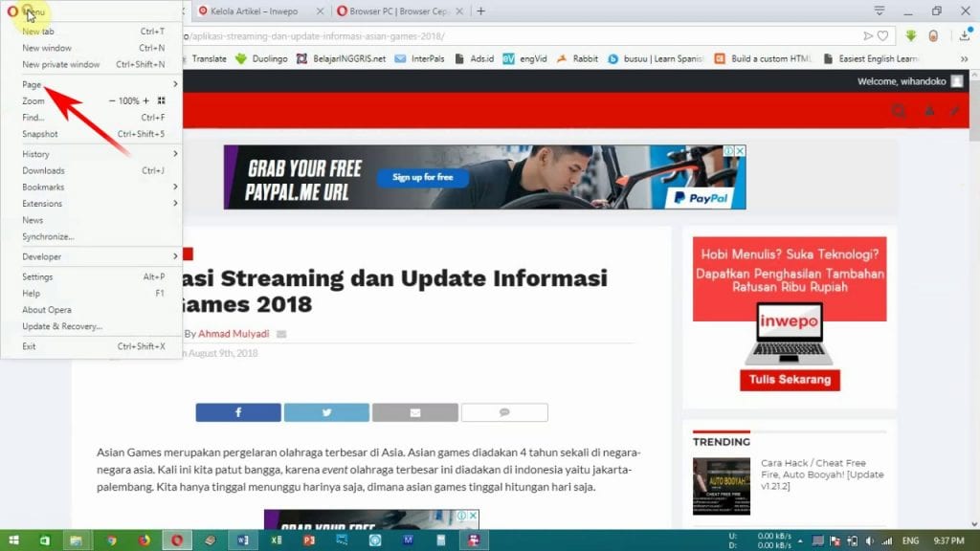Screen dimensions: 980x551
Task: Click the orange extension icon in toolbar
Action: click(933, 36)
